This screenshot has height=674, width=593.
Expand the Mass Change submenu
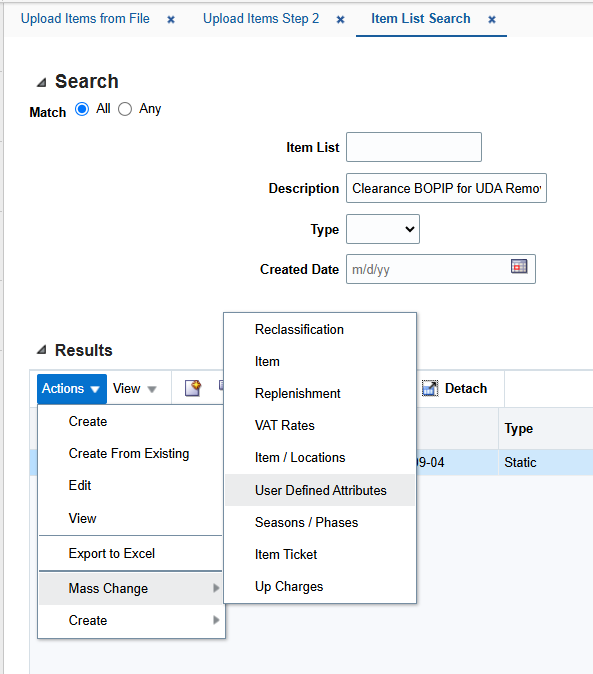[131, 588]
